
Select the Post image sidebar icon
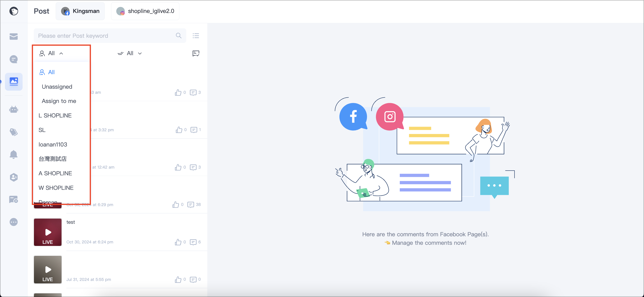(x=14, y=82)
